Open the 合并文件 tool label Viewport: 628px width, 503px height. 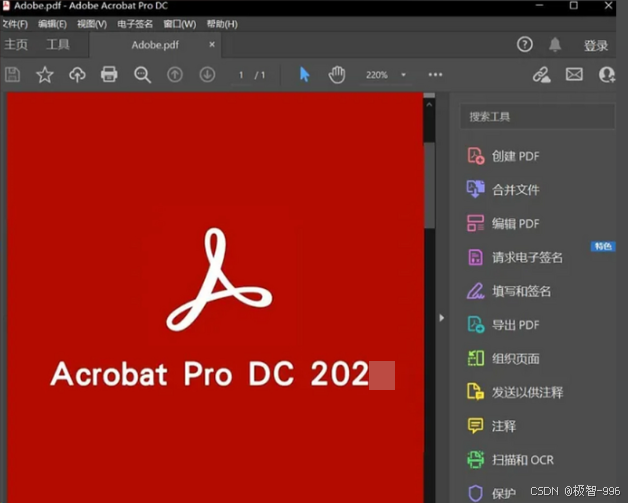tap(515, 189)
